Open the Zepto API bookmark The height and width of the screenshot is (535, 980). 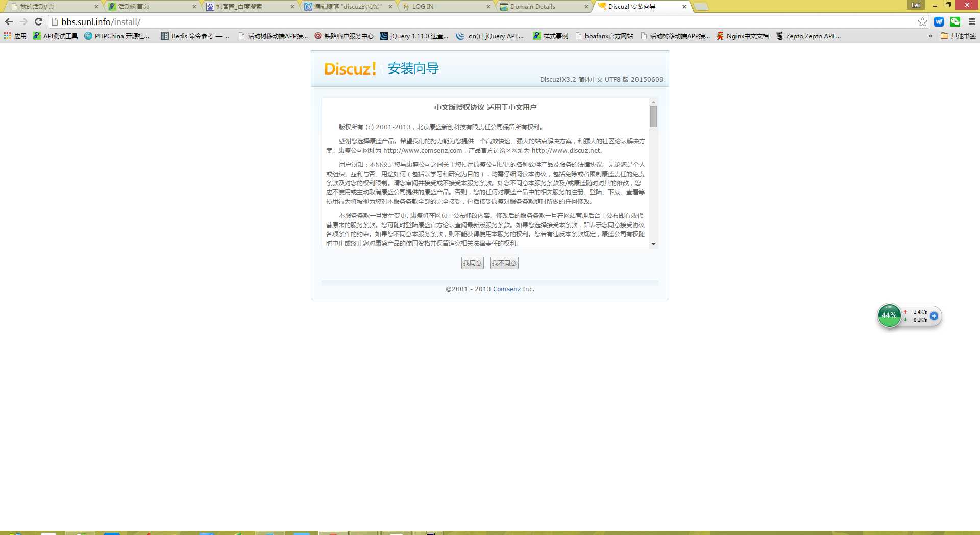808,36
